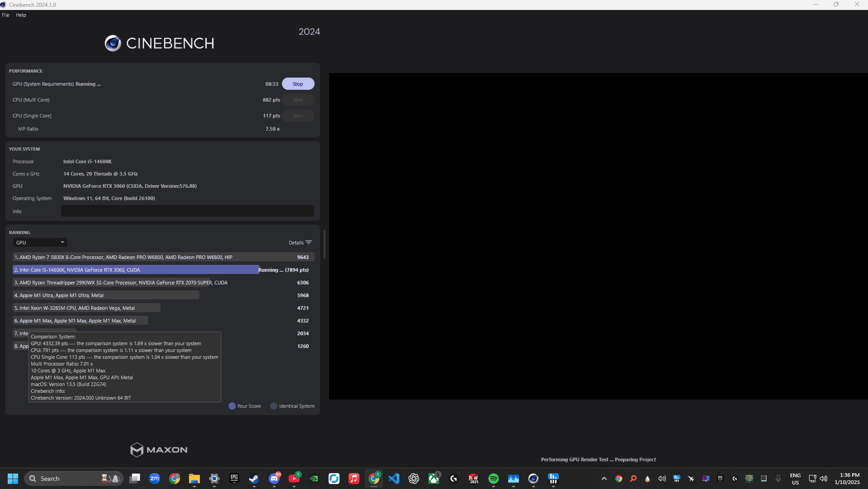This screenshot has width=868, height=489.
Task: Click the Details filter icon in Ranking
Action: click(309, 243)
